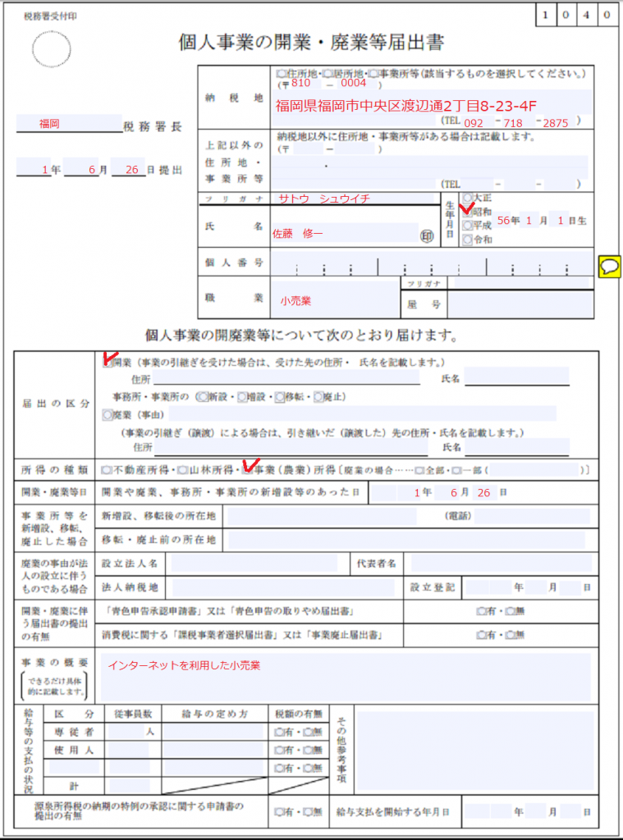
Task: Click the yellow comment note icon
Action: 609,266
